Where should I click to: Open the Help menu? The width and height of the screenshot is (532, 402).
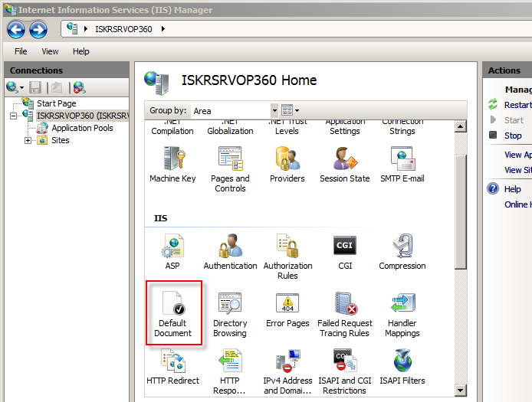(80, 51)
